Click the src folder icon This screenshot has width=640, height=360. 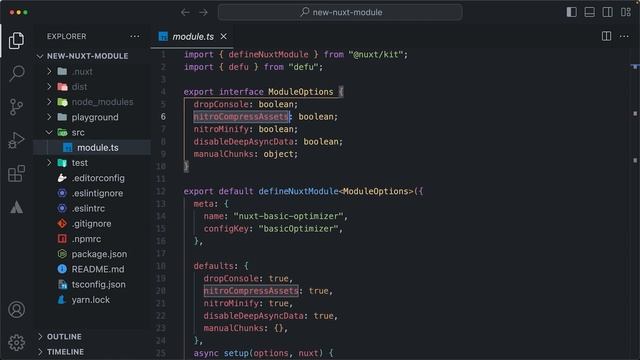(x=62, y=132)
